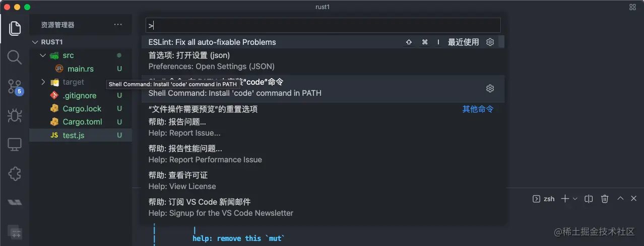Click the package icon beside Cargo.toml

tap(54, 122)
